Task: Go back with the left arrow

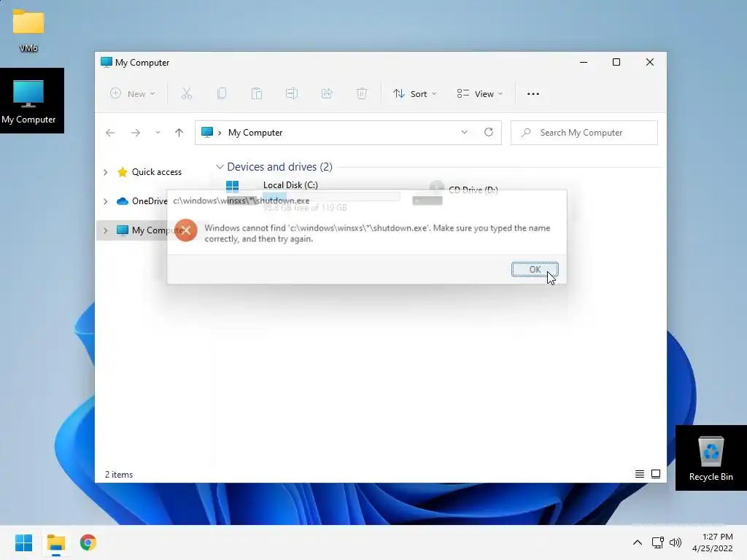Action: point(110,133)
